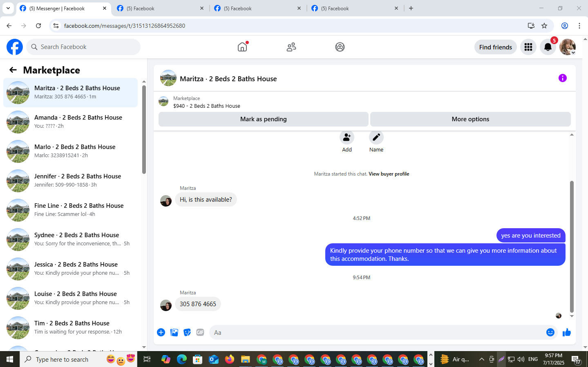Switch to the second browser tab '(5) Facebook'

click(160, 8)
